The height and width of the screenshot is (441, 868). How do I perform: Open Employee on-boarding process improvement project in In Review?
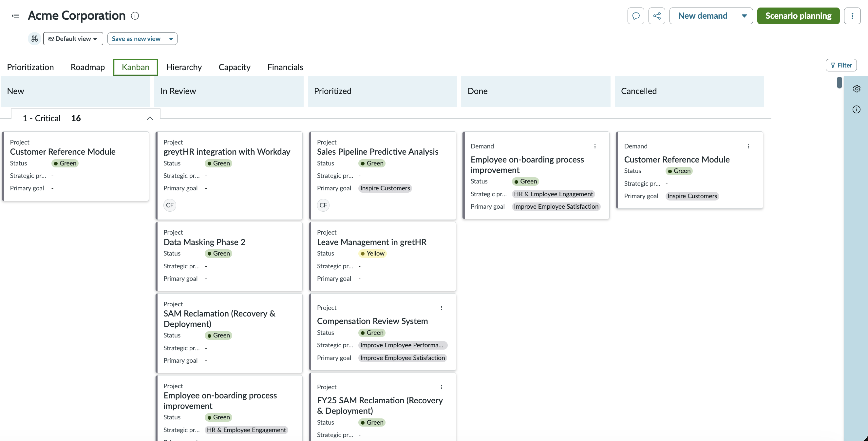(220, 401)
